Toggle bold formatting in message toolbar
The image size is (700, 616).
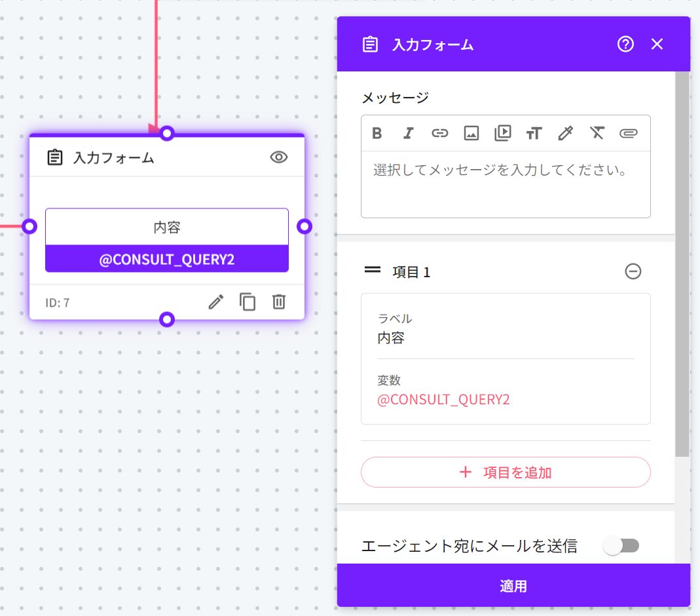[x=377, y=134]
